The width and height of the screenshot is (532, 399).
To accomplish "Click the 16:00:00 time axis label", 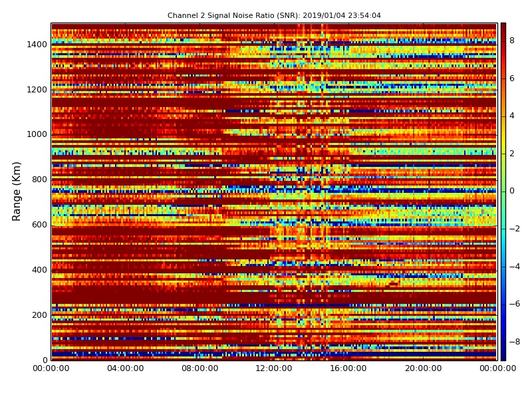I will tap(348, 368).
